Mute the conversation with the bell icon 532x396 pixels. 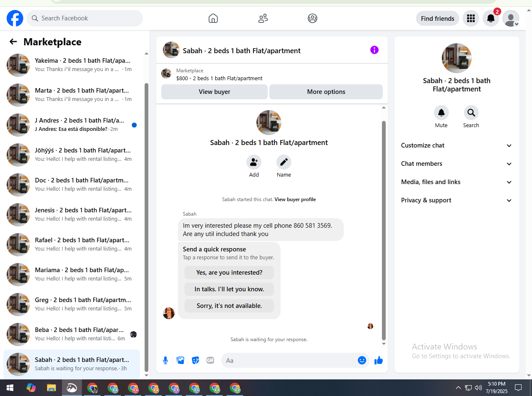[x=441, y=113]
